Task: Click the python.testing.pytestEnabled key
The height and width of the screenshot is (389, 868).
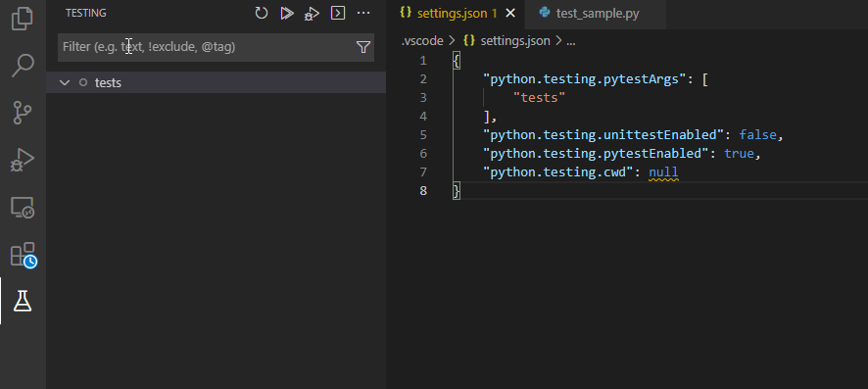Action: tap(597, 153)
